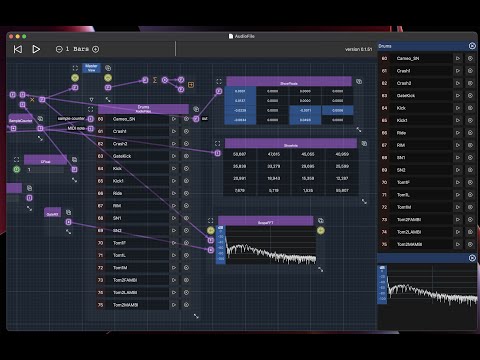The height and width of the screenshot is (360, 480).
Task: Toggle the yellow button left of Master View
Action: (x=75, y=78)
